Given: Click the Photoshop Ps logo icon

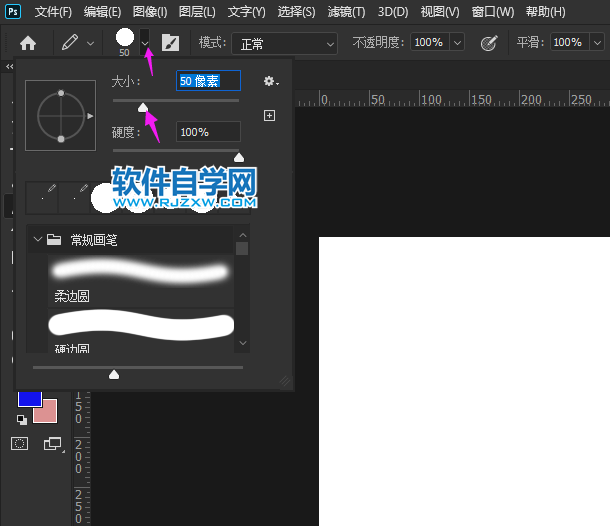Looking at the screenshot, I should pos(13,11).
